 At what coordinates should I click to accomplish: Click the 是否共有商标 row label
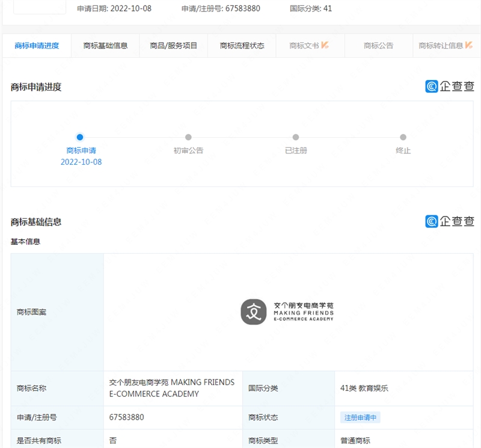pos(39,441)
